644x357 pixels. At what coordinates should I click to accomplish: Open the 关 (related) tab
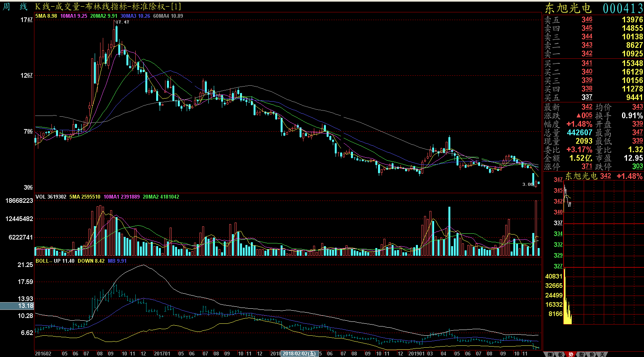pos(602,354)
